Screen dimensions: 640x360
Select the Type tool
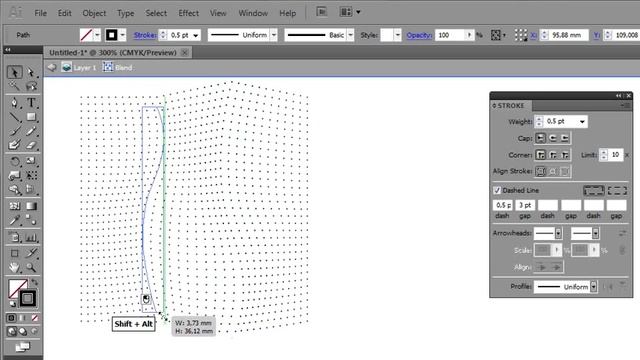(31, 102)
